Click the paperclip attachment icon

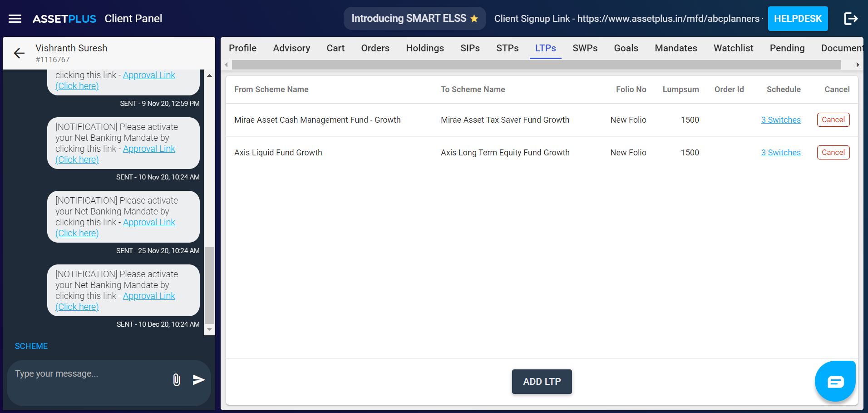[177, 380]
